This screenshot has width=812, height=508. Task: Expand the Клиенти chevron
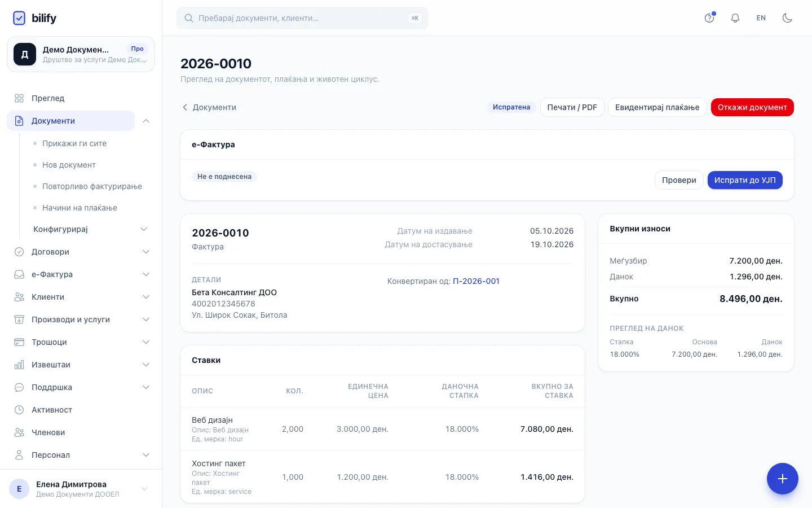coord(146,297)
